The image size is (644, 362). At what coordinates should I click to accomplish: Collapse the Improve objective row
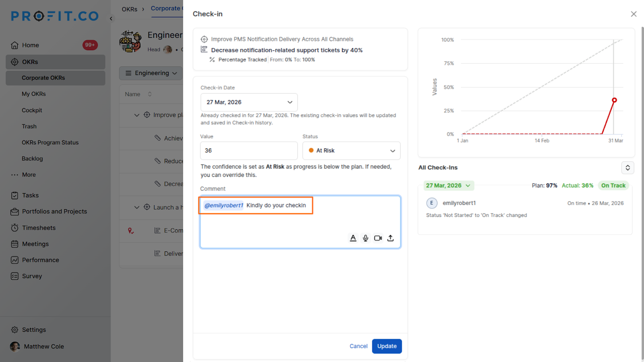137,115
